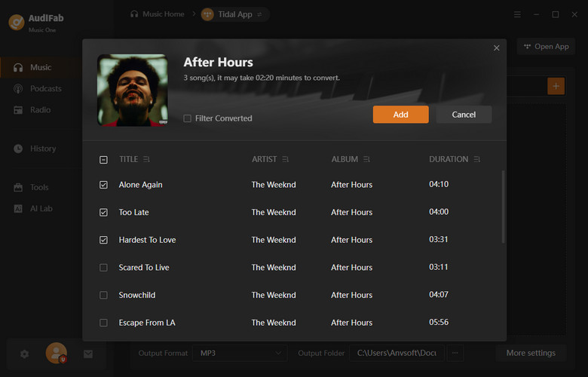The width and height of the screenshot is (588, 377).
Task: Click the orange Add button
Action: (400, 115)
